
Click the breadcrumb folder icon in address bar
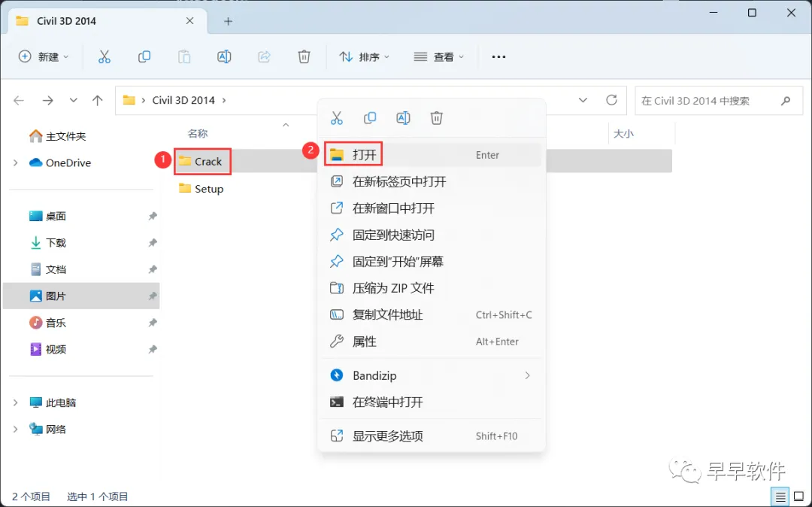pos(129,101)
